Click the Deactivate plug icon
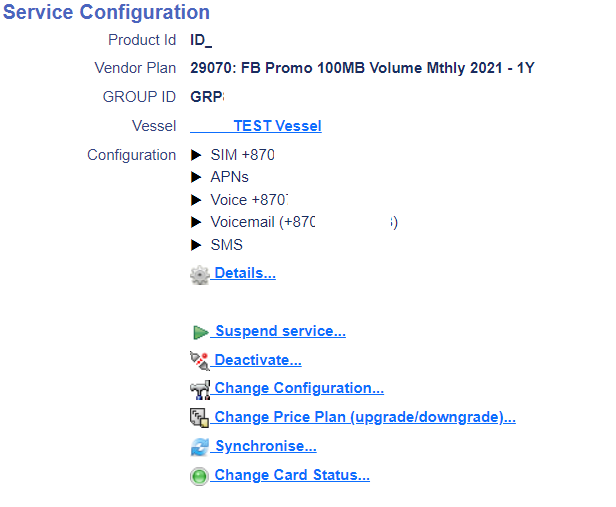 pyautogui.click(x=200, y=360)
